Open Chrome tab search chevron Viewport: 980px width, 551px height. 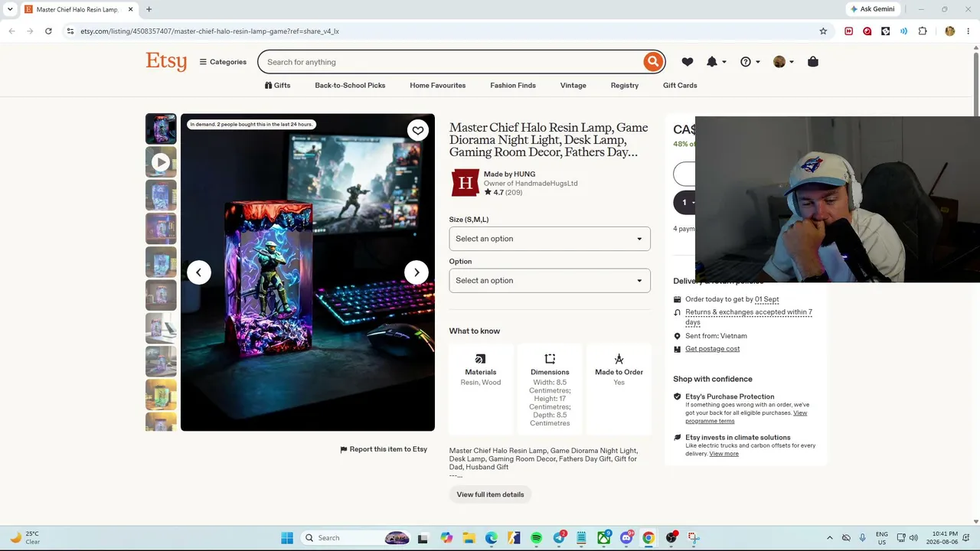click(9, 9)
